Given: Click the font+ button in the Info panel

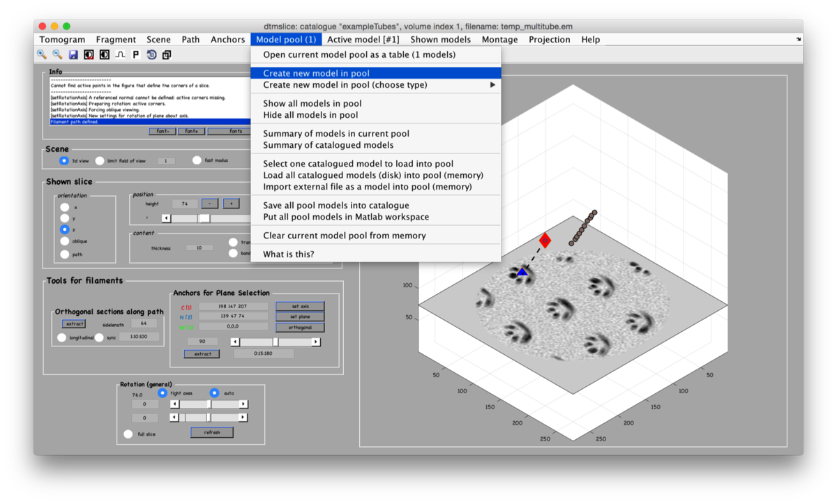Looking at the screenshot, I should (191, 130).
